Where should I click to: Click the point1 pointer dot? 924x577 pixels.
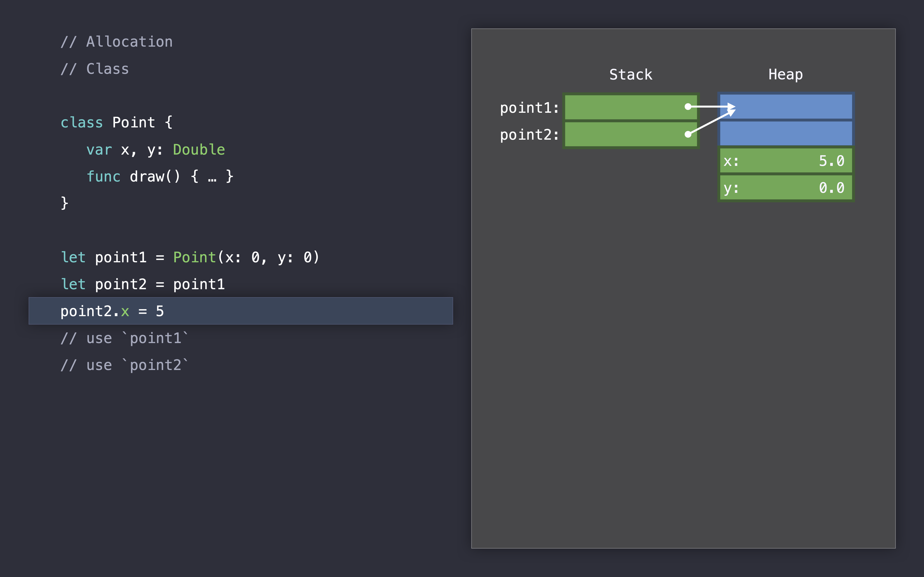[x=688, y=107]
